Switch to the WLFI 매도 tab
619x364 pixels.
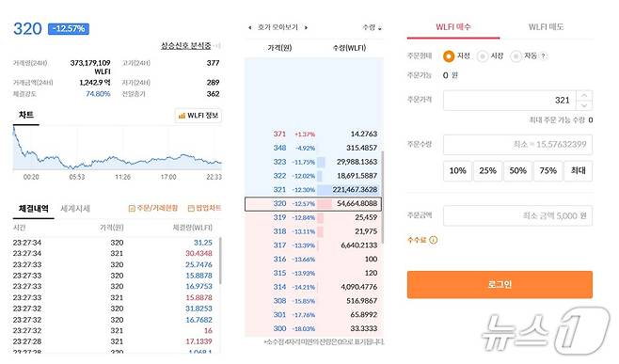tap(547, 27)
